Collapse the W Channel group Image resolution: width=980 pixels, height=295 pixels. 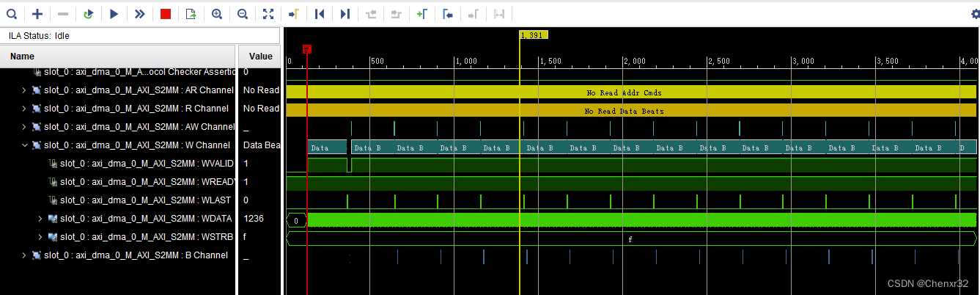[x=23, y=145]
